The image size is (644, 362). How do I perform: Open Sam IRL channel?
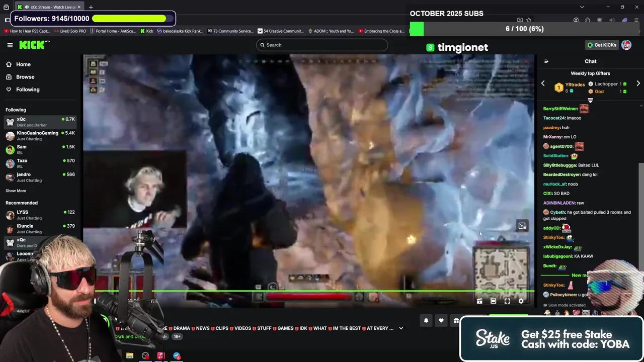[x=40, y=149]
